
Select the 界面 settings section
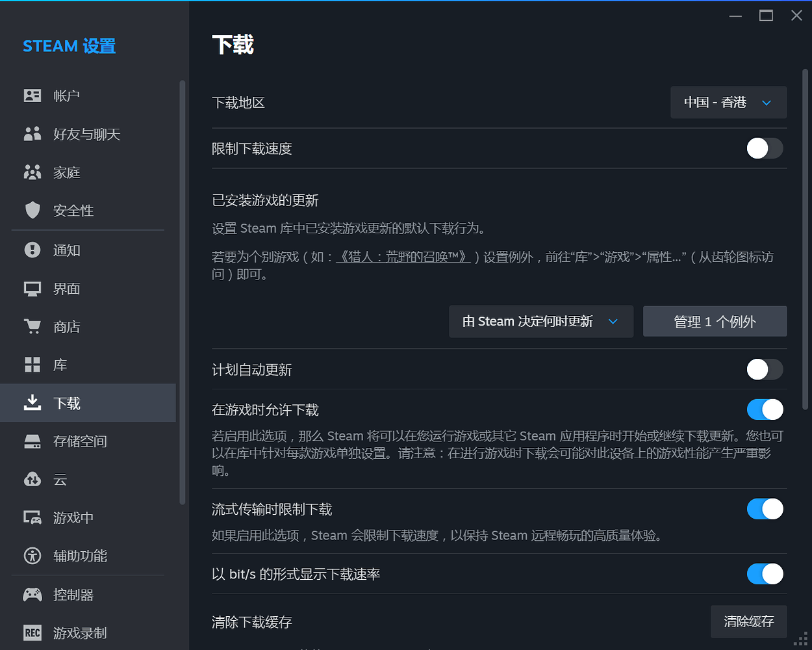(x=88, y=289)
